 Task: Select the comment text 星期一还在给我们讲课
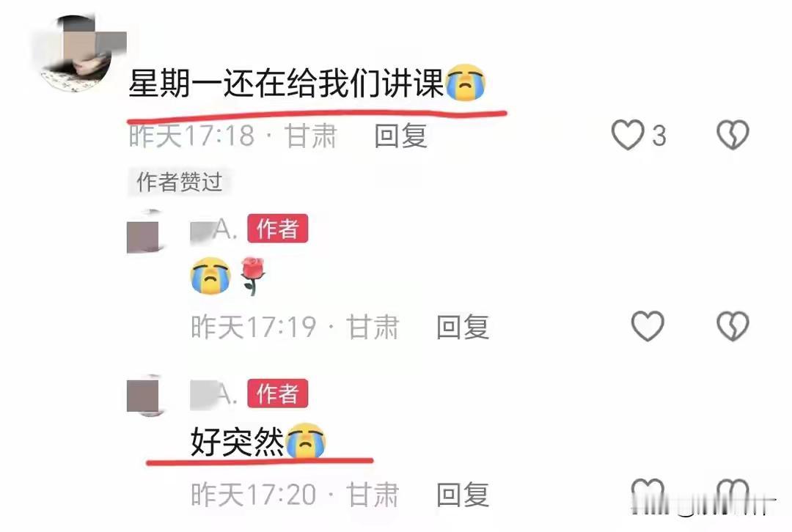[x=286, y=83]
